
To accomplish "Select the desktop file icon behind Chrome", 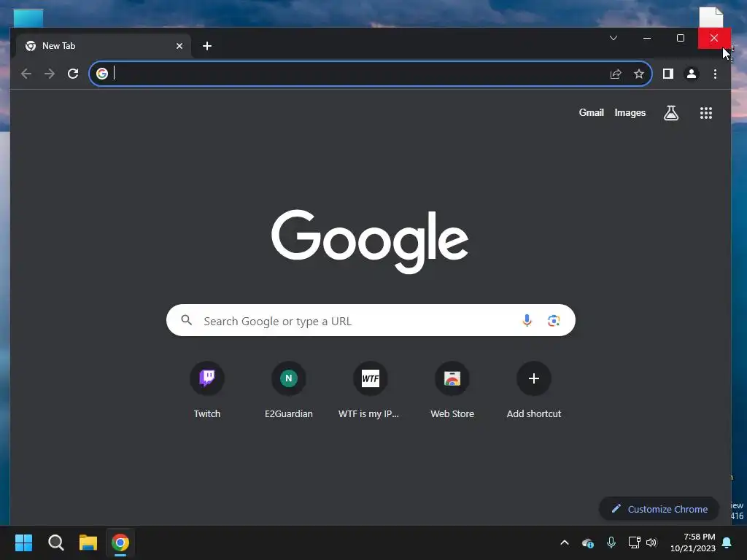I will click(x=711, y=17).
